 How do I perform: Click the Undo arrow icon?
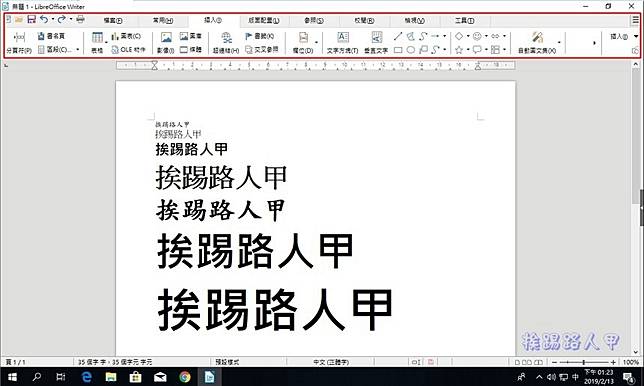click(x=44, y=19)
